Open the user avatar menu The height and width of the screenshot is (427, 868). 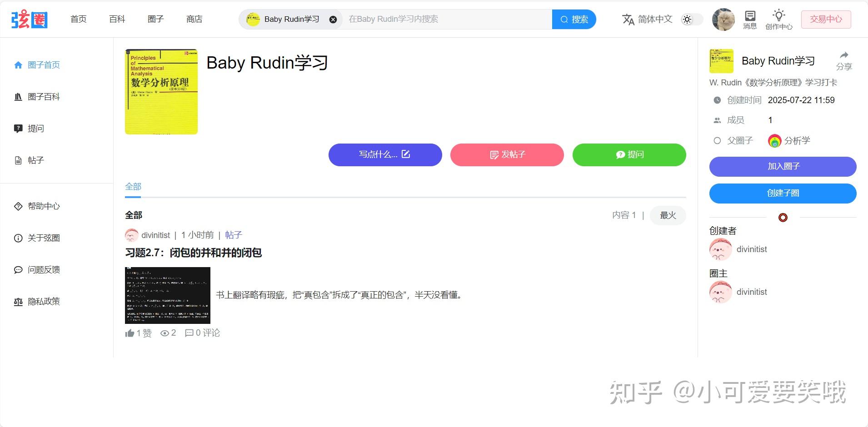[723, 19]
